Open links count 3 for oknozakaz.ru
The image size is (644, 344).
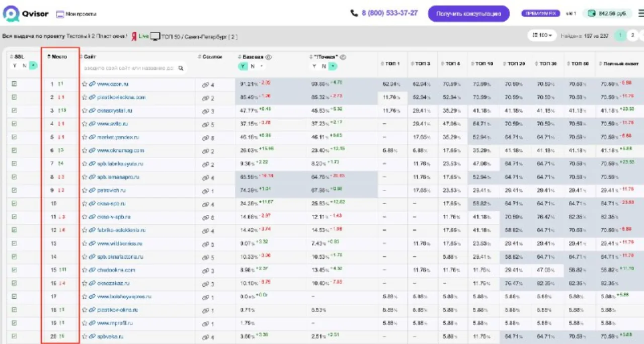[208, 284]
